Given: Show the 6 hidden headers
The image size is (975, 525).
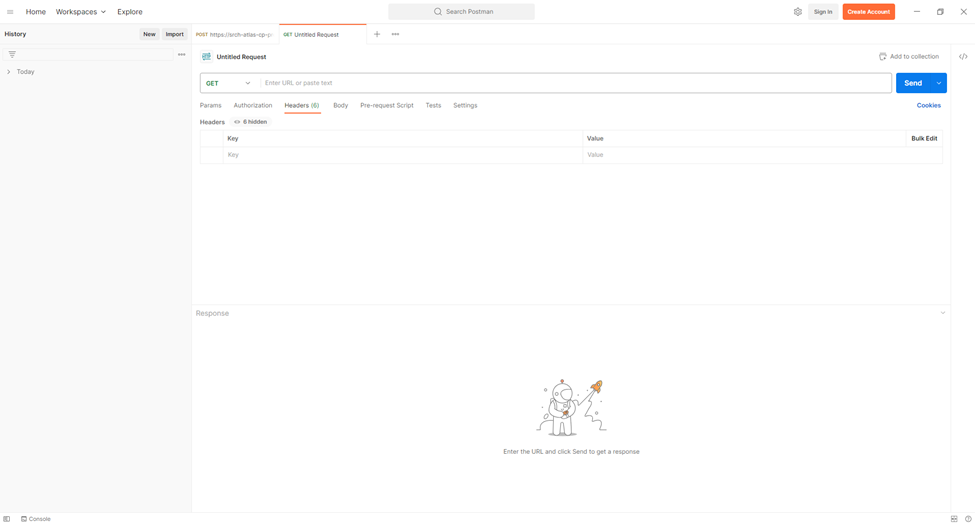Looking at the screenshot, I should [x=251, y=122].
